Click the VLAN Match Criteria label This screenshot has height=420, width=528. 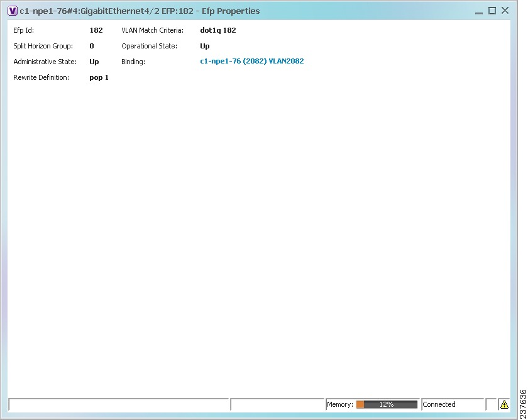[153, 30]
